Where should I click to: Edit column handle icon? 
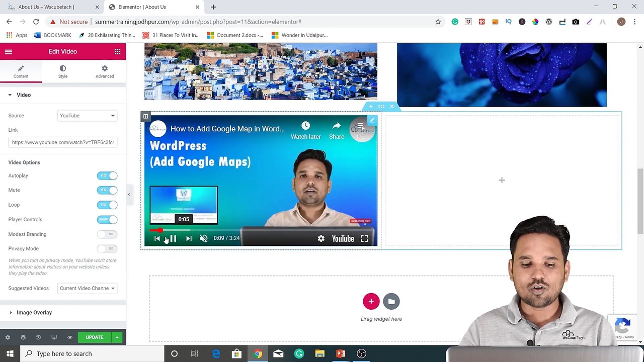point(145,117)
